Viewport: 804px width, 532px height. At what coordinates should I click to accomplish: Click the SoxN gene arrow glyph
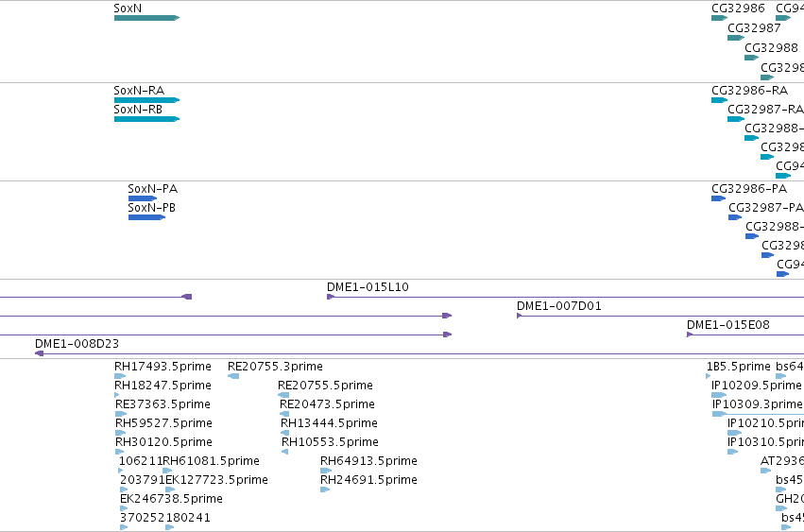[x=146, y=18]
